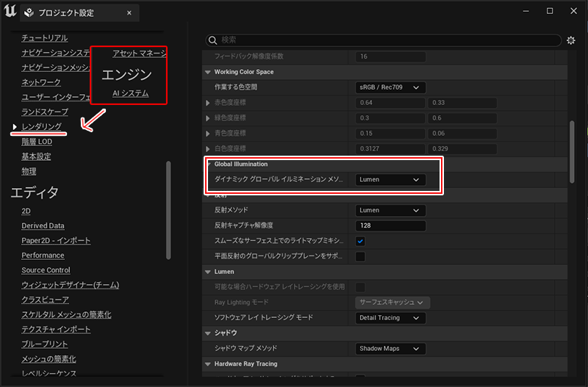Click the Unreal Engine logo icon
The image size is (588, 387).
point(10,12)
